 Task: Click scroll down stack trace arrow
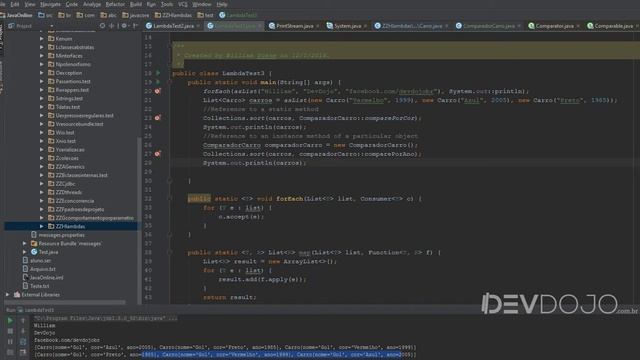point(23,331)
